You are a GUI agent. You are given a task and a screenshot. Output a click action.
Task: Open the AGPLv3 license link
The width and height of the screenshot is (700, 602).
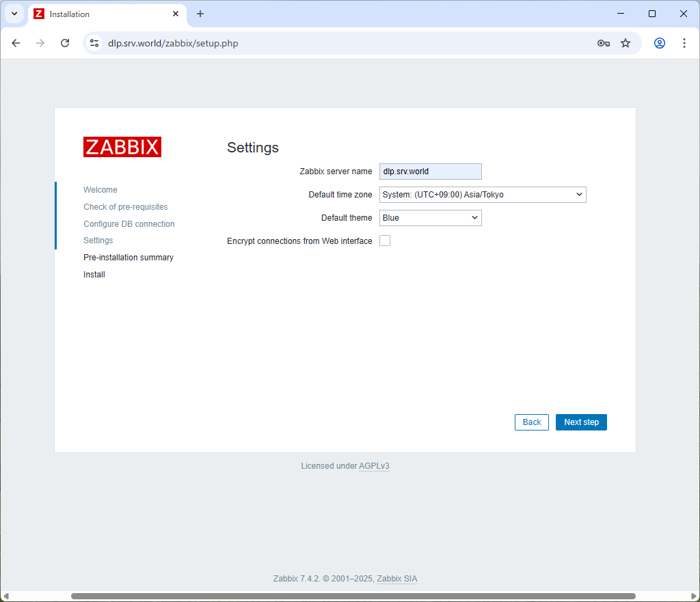pos(374,465)
